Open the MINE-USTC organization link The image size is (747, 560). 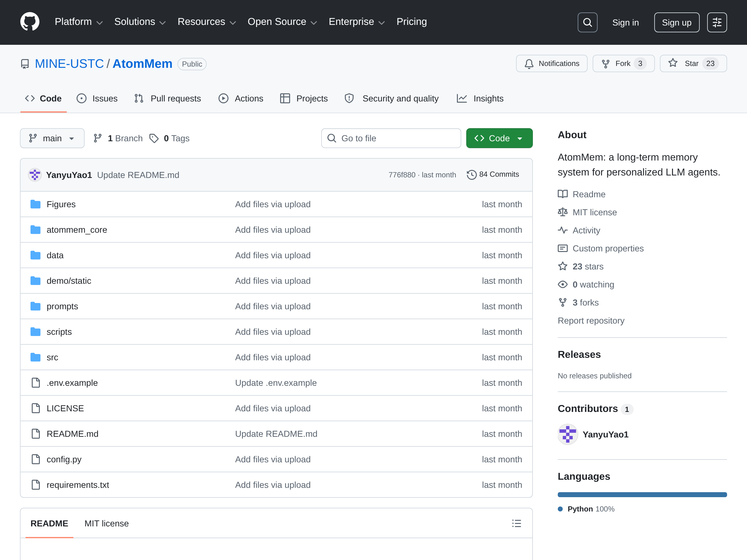(x=69, y=64)
